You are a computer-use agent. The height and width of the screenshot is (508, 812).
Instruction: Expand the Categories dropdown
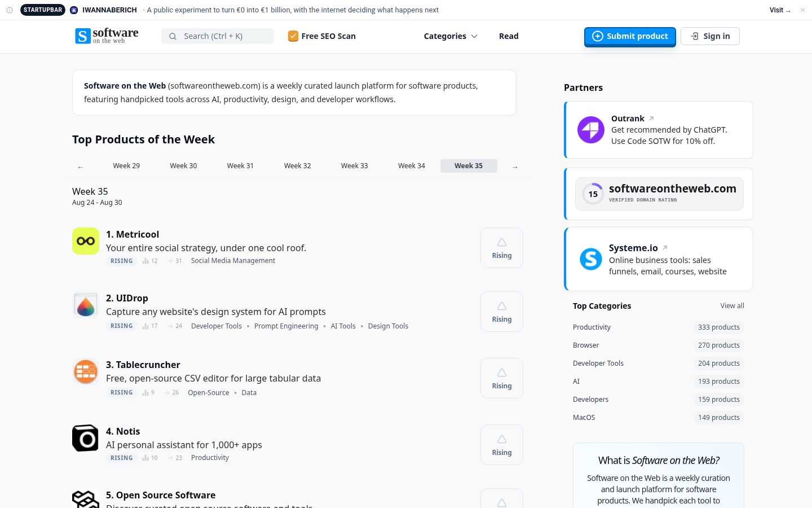point(451,36)
